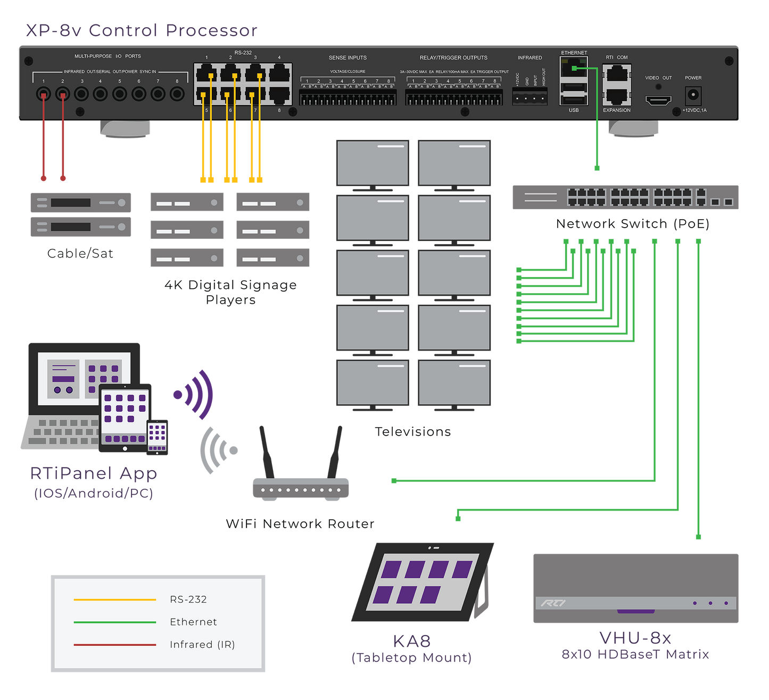Select the bottom-right television
Viewport: 769px width, 700px height.
[x=454, y=385]
